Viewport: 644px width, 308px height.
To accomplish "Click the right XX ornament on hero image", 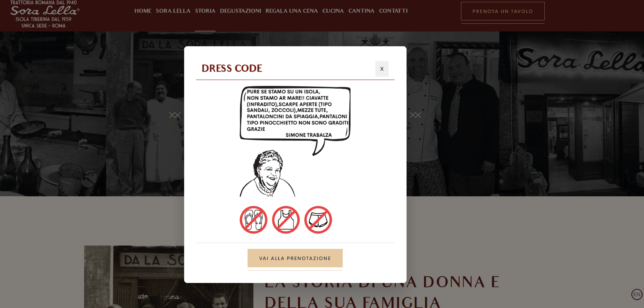I will tap(415, 115).
